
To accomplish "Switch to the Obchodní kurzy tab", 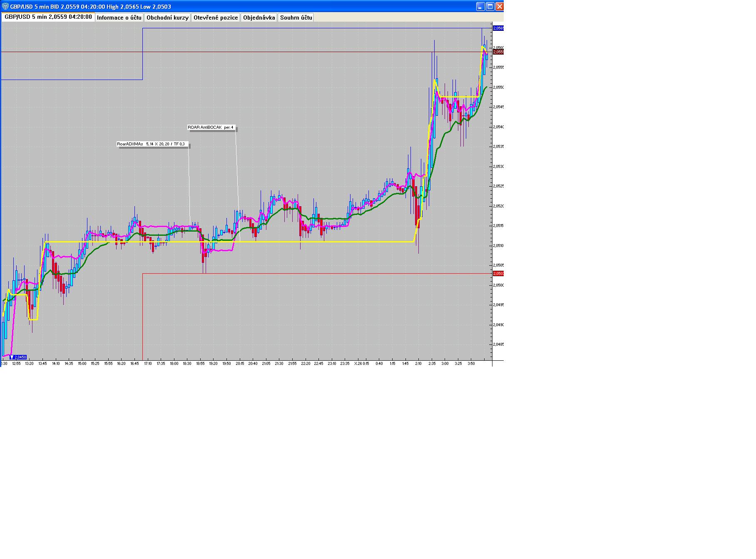I will tap(168, 17).
